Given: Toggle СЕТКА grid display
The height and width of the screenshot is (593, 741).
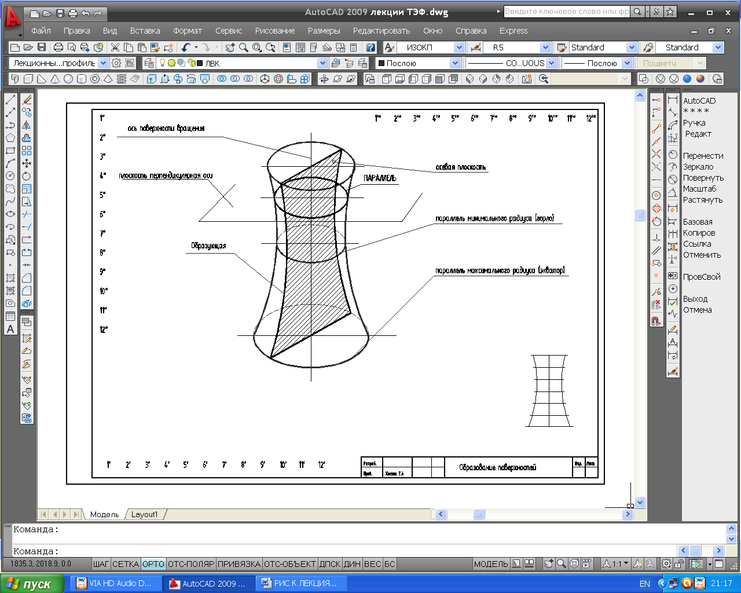Looking at the screenshot, I should (x=126, y=564).
